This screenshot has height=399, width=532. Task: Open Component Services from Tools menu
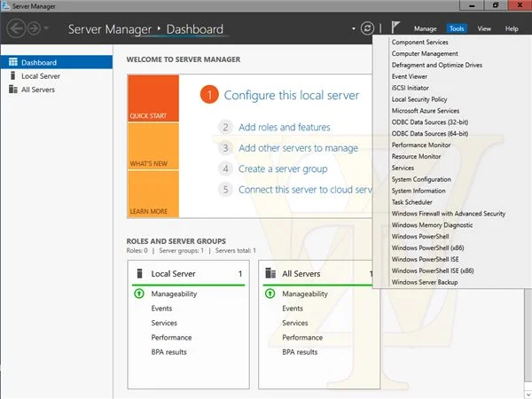click(x=419, y=42)
